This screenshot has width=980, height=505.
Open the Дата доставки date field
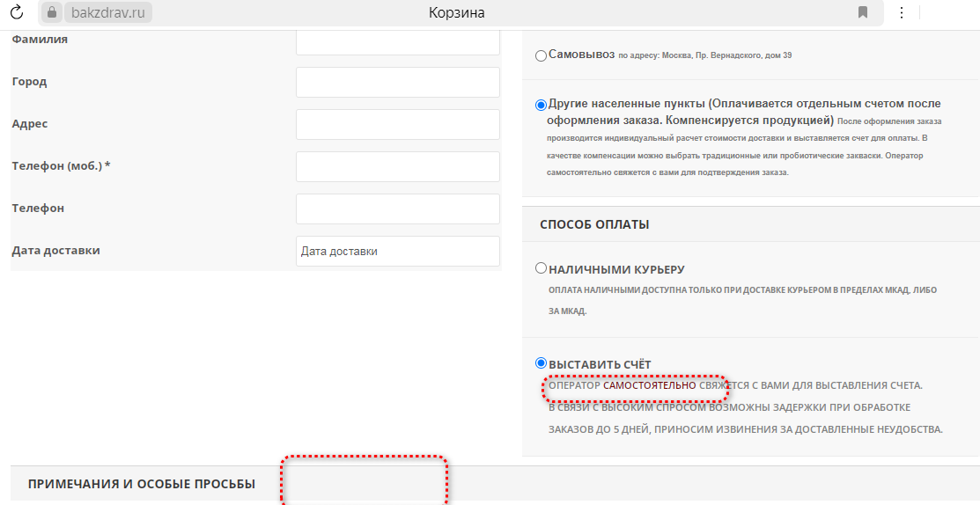click(398, 251)
